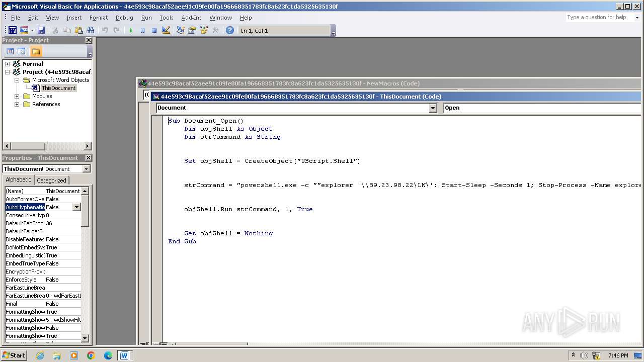This screenshot has height=362, width=644.
Task: Open the Add-Ins menu
Action: pyautogui.click(x=191, y=18)
